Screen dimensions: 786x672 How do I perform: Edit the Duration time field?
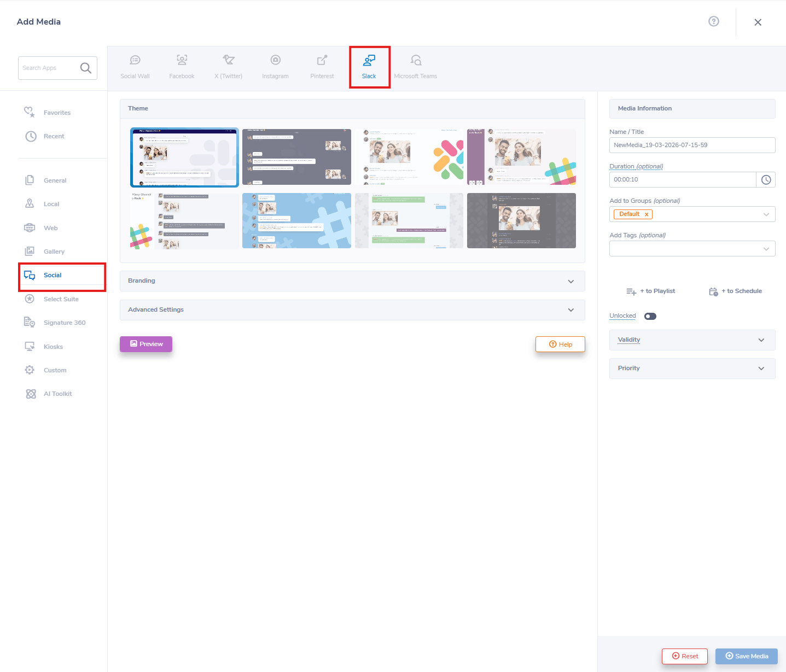tap(683, 179)
